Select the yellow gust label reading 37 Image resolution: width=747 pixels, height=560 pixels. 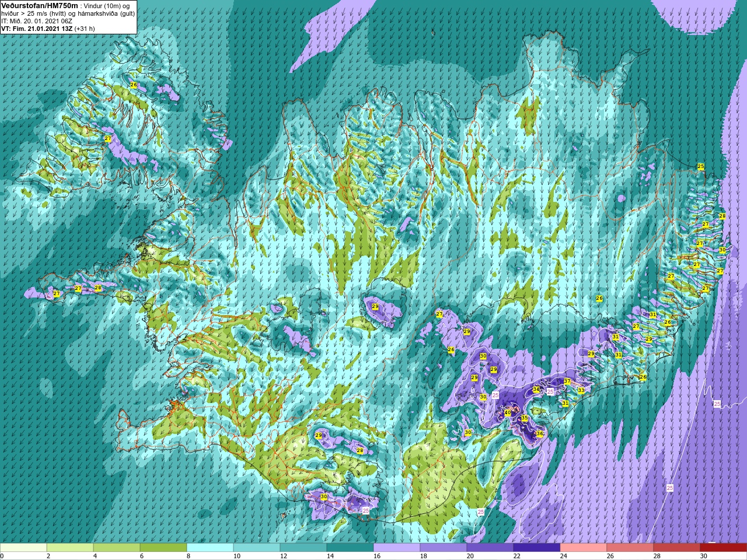click(567, 381)
